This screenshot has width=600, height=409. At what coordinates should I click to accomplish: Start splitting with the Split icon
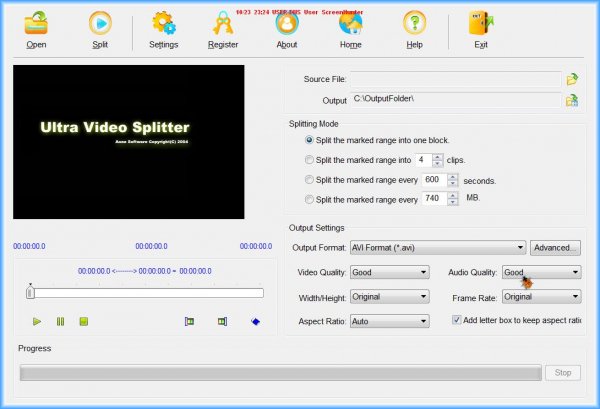(x=100, y=23)
